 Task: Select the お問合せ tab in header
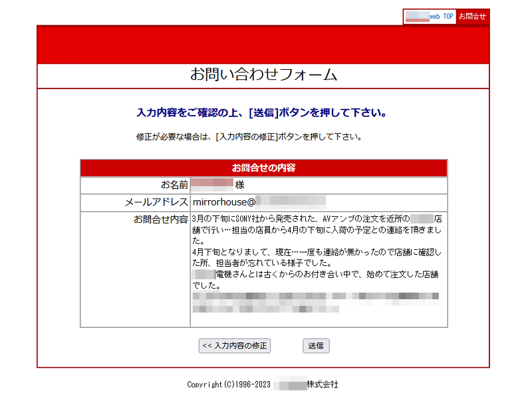click(x=473, y=17)
